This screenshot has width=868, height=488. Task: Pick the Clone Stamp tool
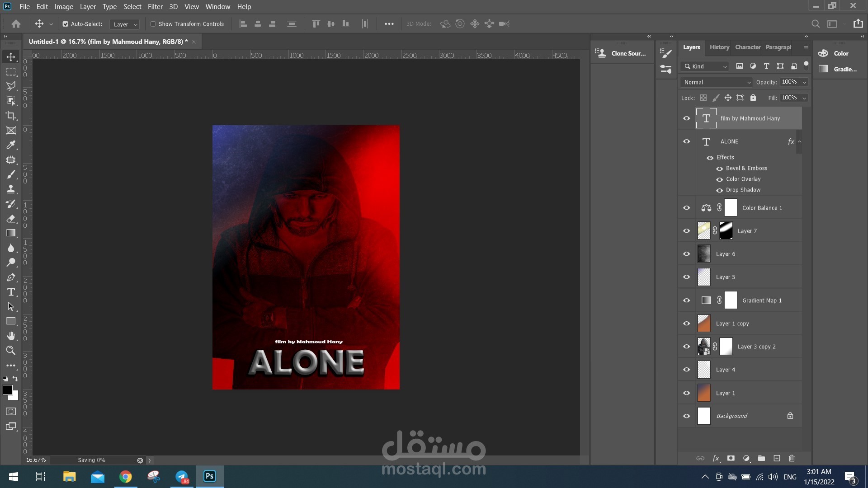point(11,189)
